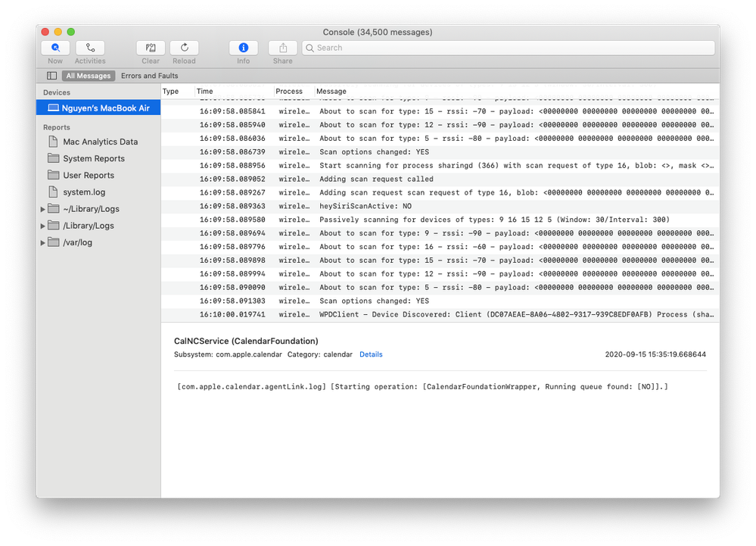Click the laptop icon beside Nguyen's MacBook Air
Image resolution: width=756 pixels, height=546 pixels.
(x=53, y=108)
